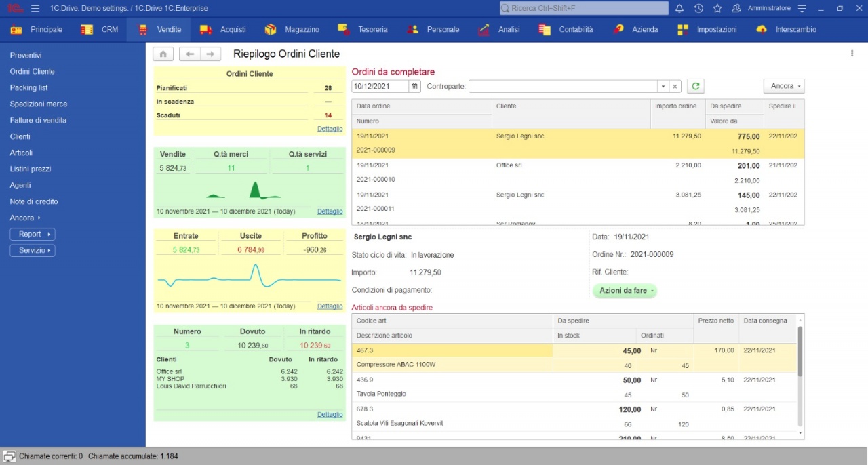Open calendar picker for date field

(414, 86)
